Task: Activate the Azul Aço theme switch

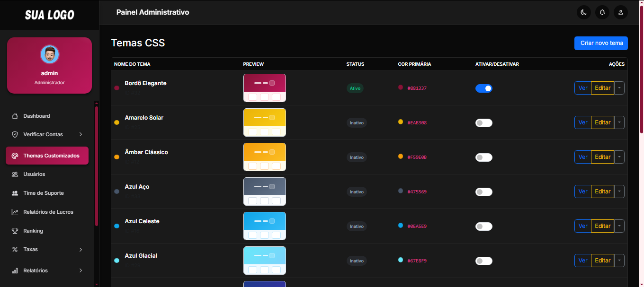Action: 483,192
